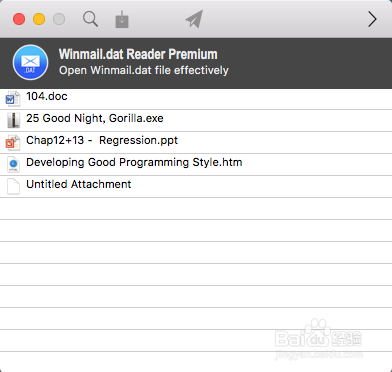Click the Word icon beside 104.doc
Viewport: 392px width, 372px height.
pyautogui.click(x=13, y=98)
